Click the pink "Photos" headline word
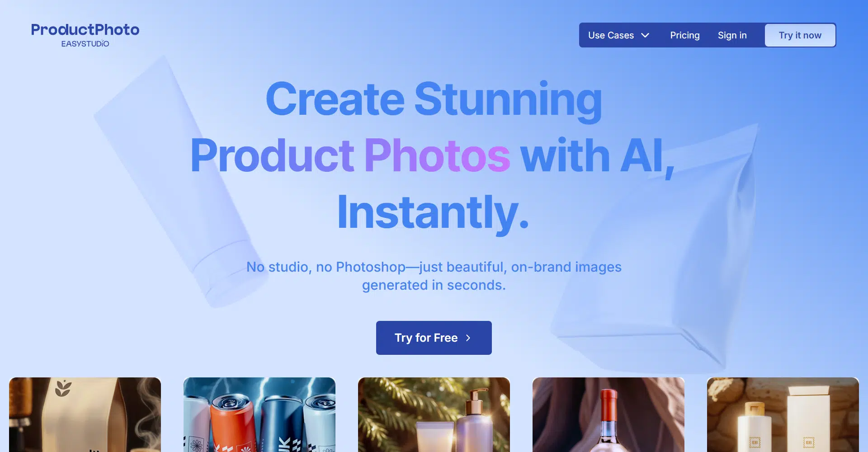Viewport: 868px width, 452px height. 437,155
